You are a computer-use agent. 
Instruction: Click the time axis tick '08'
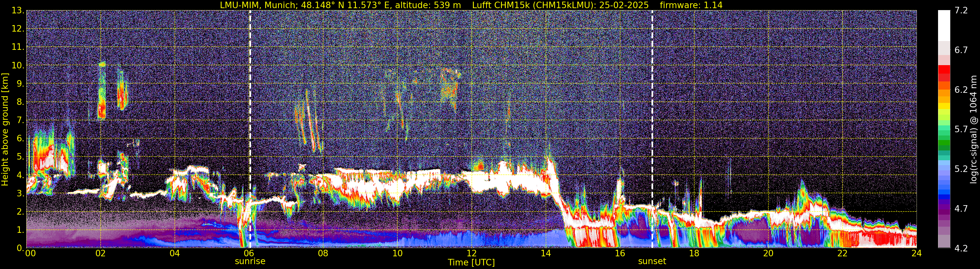pyautogui.click(x=323, y=253)
